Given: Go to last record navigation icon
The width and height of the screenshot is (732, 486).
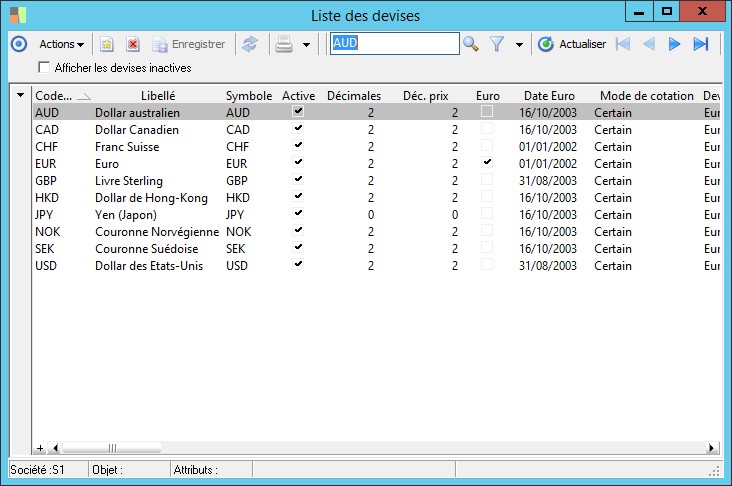Looking at the screenshot, I should coord(701,44).
